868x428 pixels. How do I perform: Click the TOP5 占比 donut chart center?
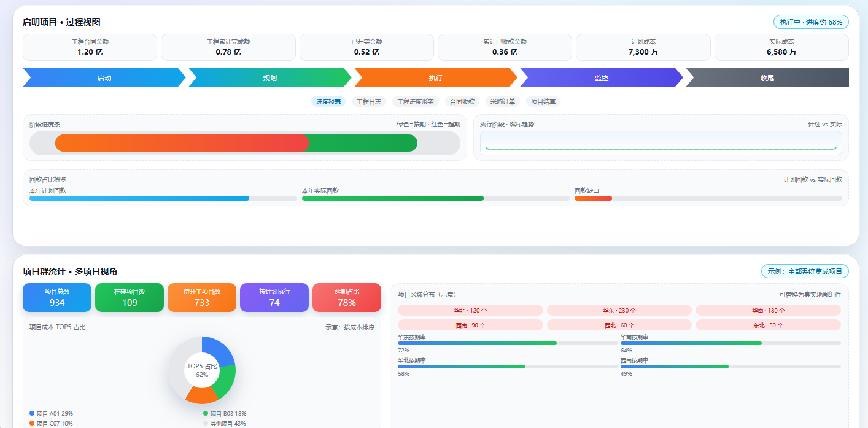coord(202,370)
